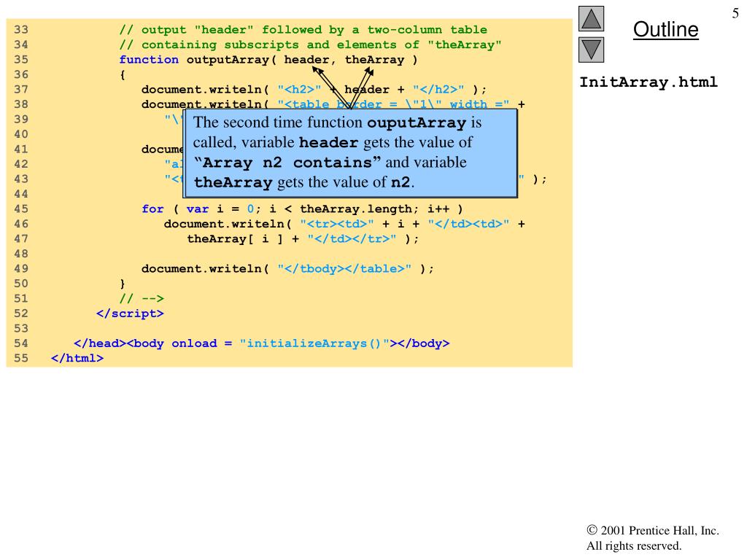
Task: Click the body onload initializeArrays line
Action: click(x=262, y=343)
